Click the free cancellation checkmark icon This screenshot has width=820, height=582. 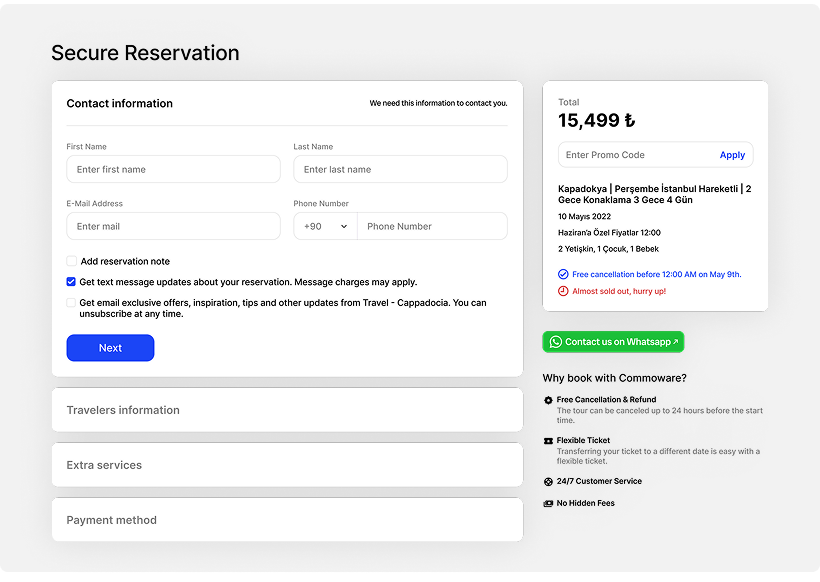click(x=563, y=274)
